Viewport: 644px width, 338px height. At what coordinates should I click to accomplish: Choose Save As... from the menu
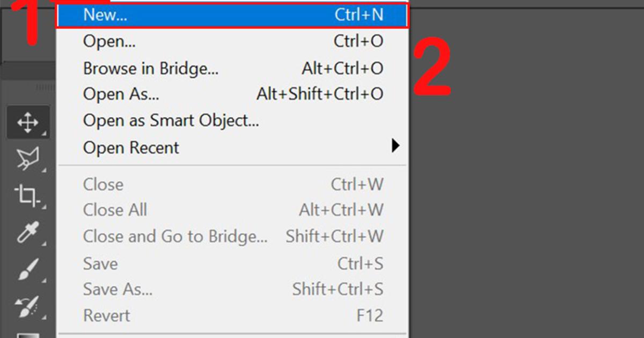click(118, 290)
